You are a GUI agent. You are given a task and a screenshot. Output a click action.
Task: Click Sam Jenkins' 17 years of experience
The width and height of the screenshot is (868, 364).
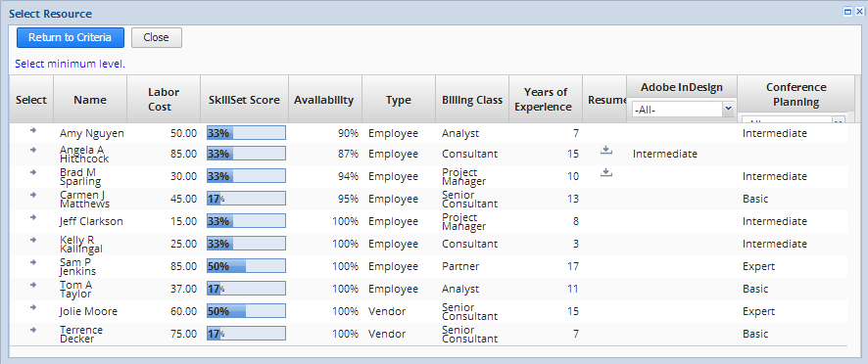(573, 266)
